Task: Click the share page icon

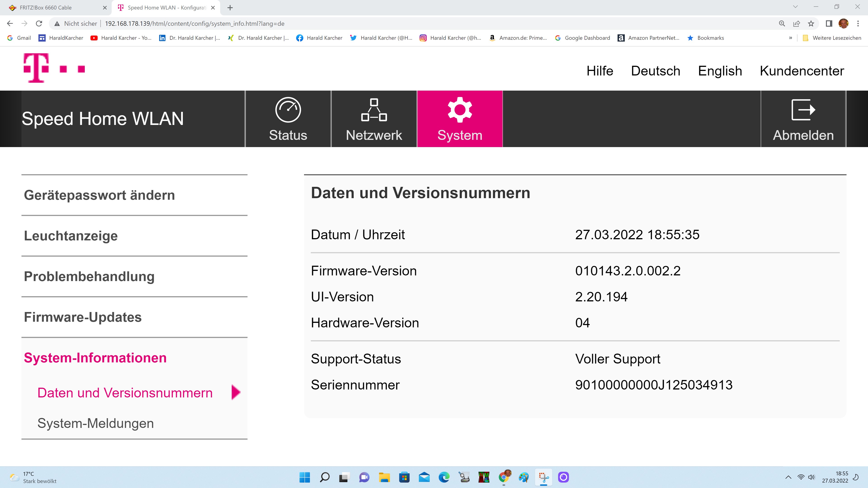Action: [797, 23]
